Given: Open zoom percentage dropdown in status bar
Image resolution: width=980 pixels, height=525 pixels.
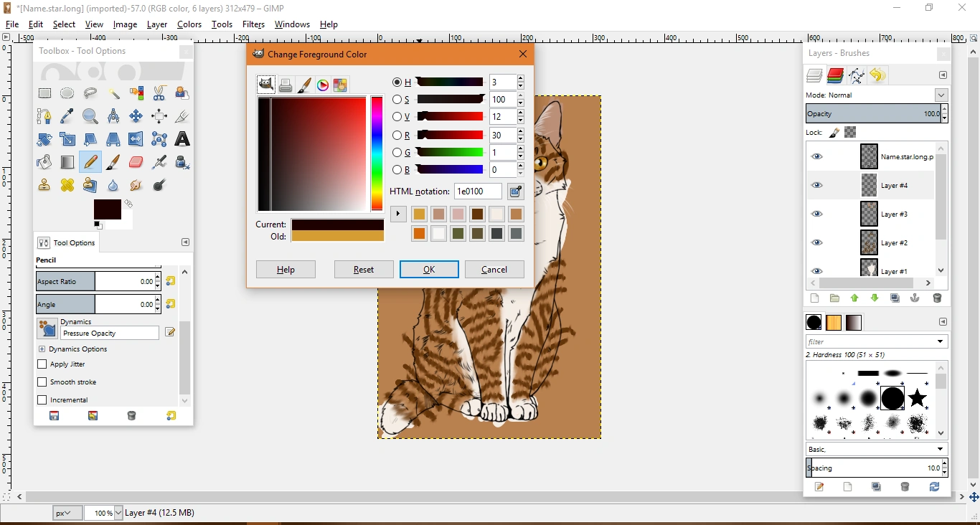Looking at the screenshot, I should pyautogui.click(x=118, y=513).
